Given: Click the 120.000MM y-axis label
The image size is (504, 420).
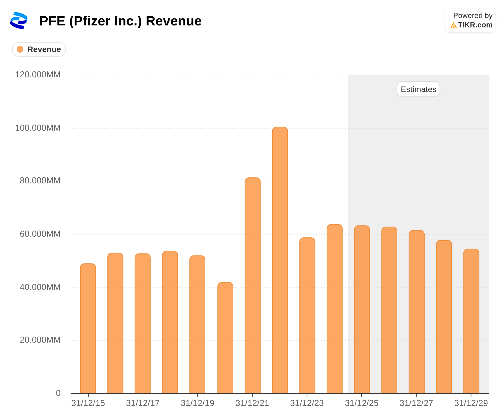Looking at the screenshot, I should (38, 75).
